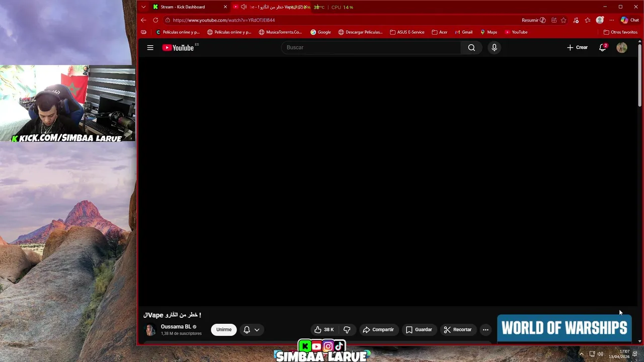Show hidden system tray icons chevron

coord(581,354)
